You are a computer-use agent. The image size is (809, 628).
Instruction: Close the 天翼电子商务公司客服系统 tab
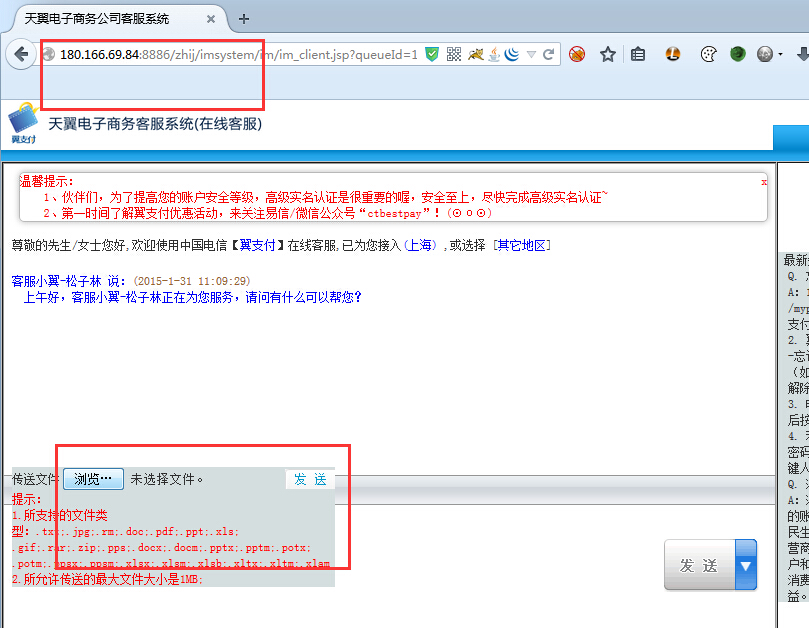coord(211,19)
